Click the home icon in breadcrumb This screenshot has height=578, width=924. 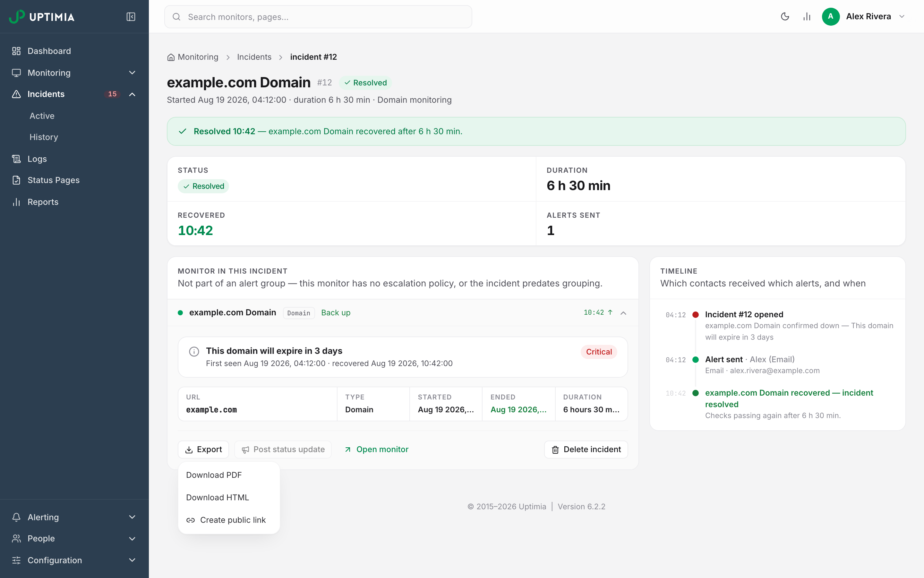pyautogui.click(x=171, y=57)
